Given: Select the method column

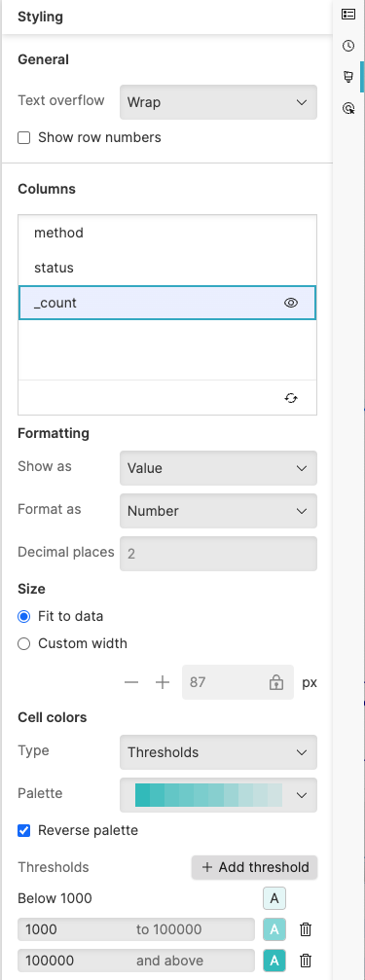Looking at the screenshot, I should pyautogui.click(x=166, y=234).
